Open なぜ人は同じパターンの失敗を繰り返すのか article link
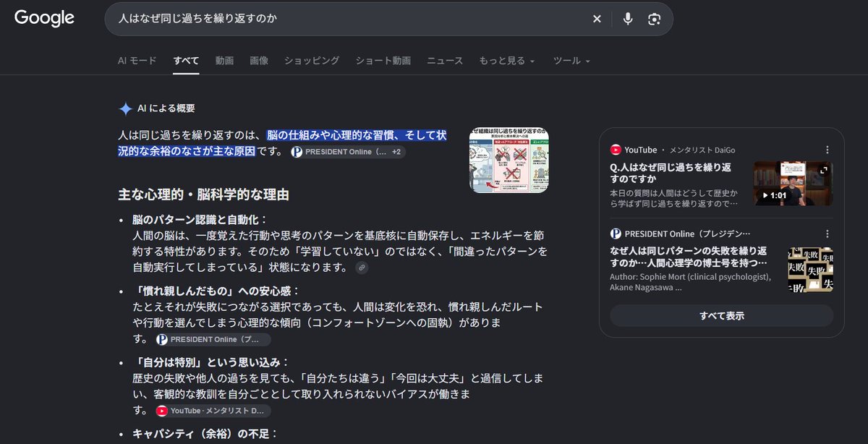This screenshot has height=444, width=868. [688, 257]
